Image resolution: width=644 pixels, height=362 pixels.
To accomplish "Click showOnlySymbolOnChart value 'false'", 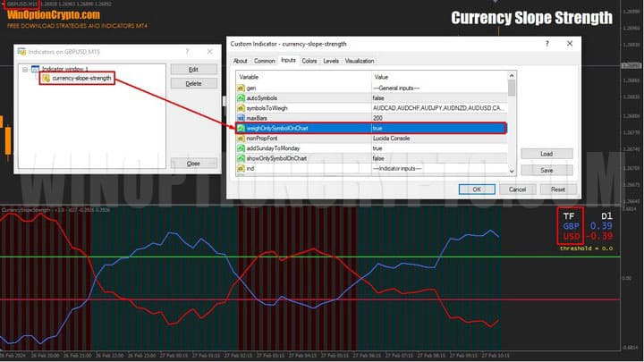I will click(378, 158).
